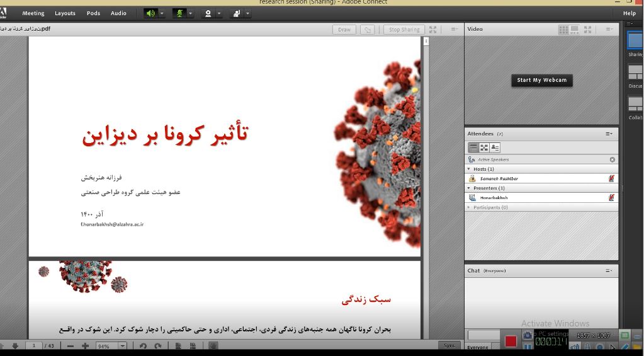Select the Discussion layout thumbnail
644x356 pixels.
pyautogui.click(x=635, y=72)
